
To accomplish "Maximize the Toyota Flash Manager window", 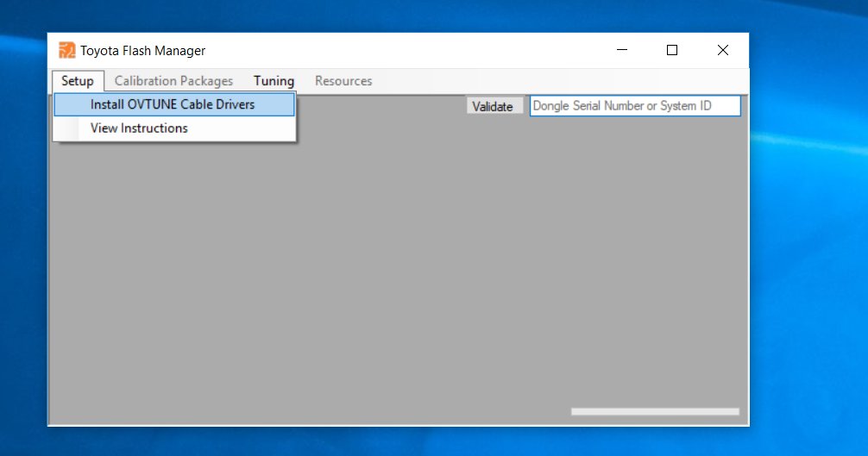I will coord(672,50).
